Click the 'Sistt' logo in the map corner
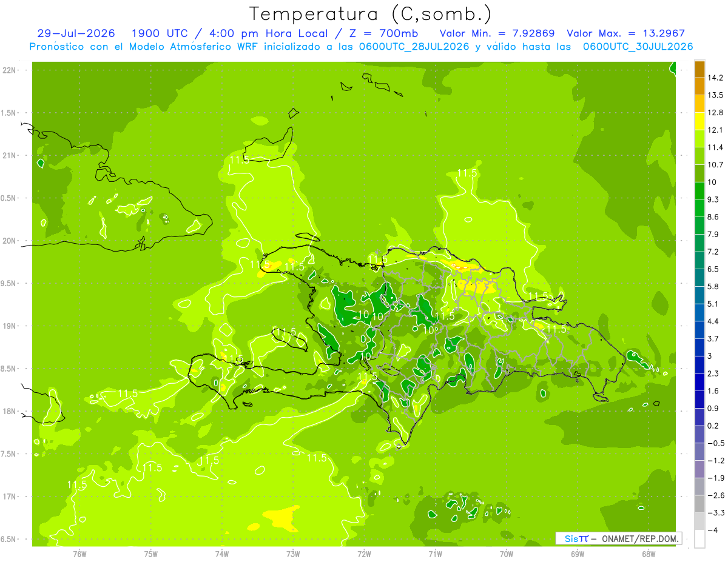Image resolution: width=728 pixels, height=562 pixels. click(x=576, y=538)
